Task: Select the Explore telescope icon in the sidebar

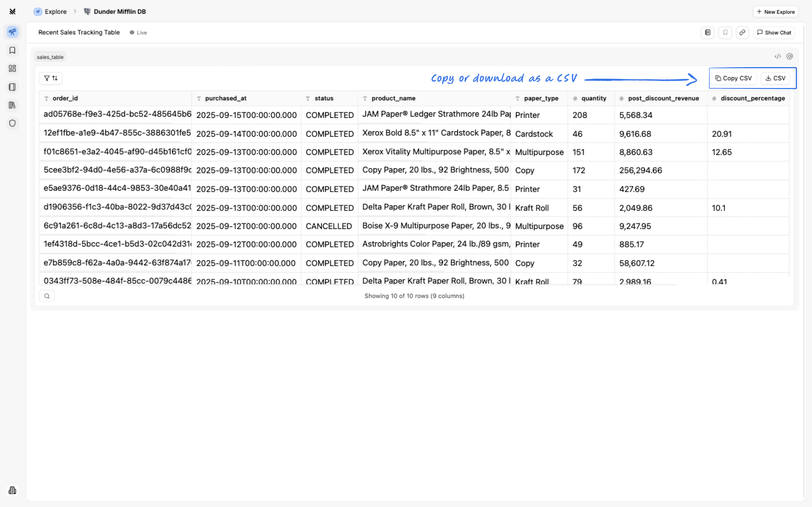Action: [12, 32]
